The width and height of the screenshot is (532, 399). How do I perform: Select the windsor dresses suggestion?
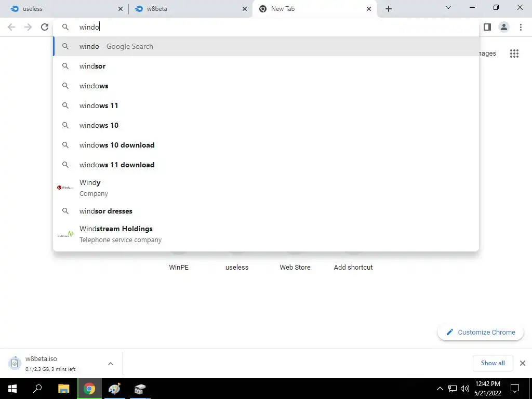coord(266,211)
